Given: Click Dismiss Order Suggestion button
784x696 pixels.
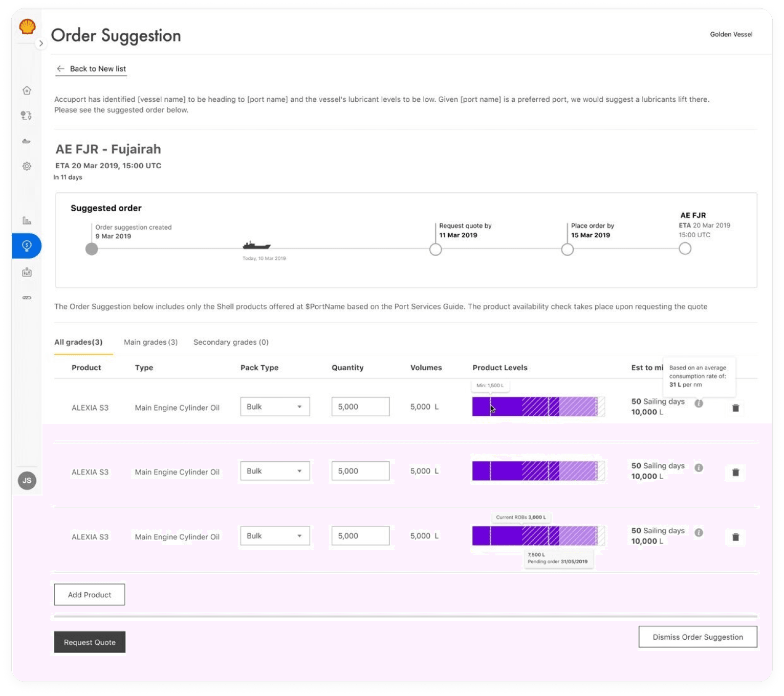Looking at the screenshot, I should click(x=698, y=637).
